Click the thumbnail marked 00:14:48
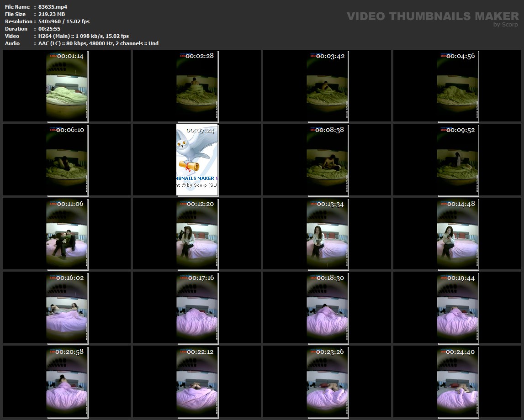The height and width of the screenshot is (420, 524). coord(458,234)
